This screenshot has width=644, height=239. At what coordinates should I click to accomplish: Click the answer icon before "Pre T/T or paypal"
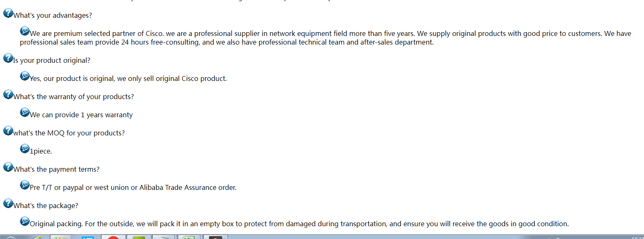click(25, 185)
